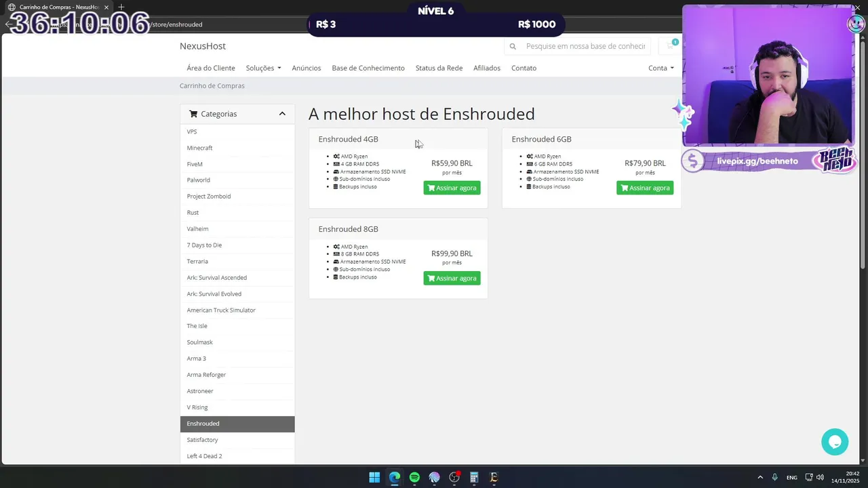Expand the Soluções dropdown menu
This screenshot has width=868, height=488.
pyautogui.click(x=263, y=68)
